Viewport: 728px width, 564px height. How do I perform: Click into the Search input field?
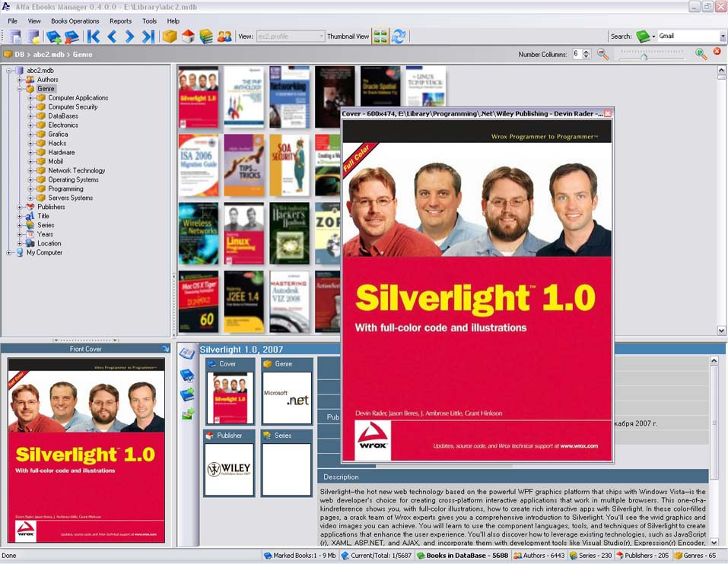[x=688, y=36]
